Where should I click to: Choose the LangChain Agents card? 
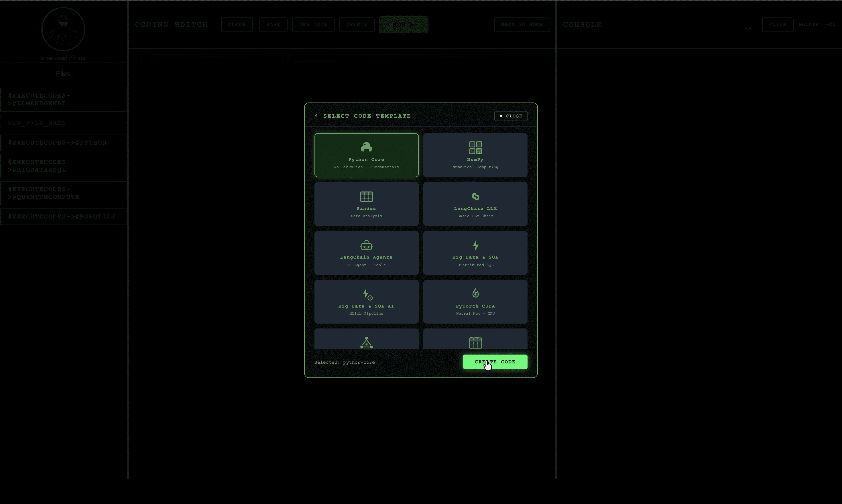(366, 253)
